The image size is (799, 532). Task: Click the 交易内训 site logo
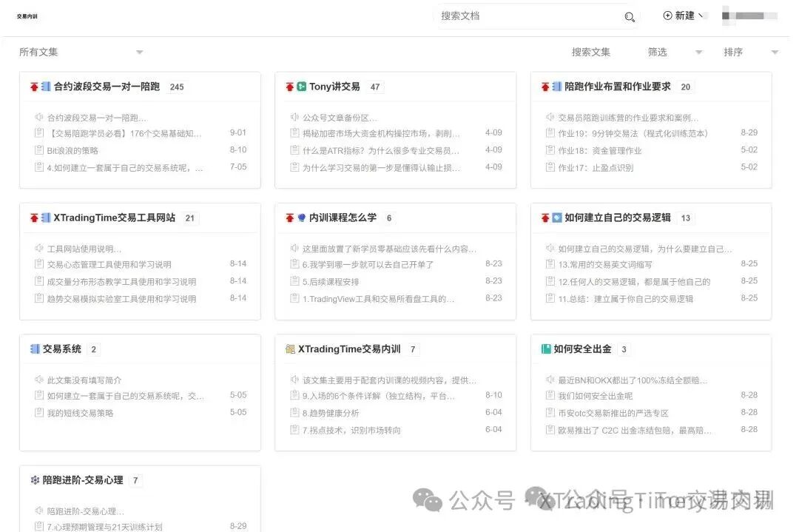point(27,16)
